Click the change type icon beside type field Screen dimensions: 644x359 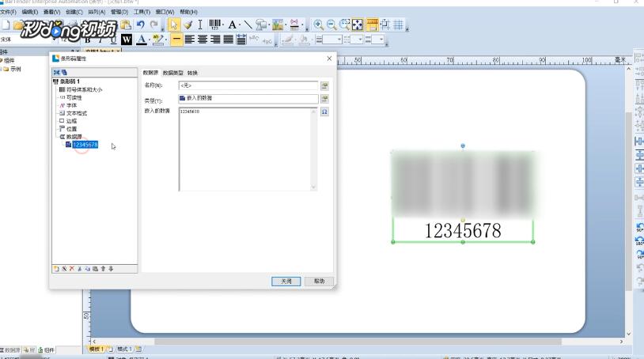pyautogui.click(x=324, y=99)
